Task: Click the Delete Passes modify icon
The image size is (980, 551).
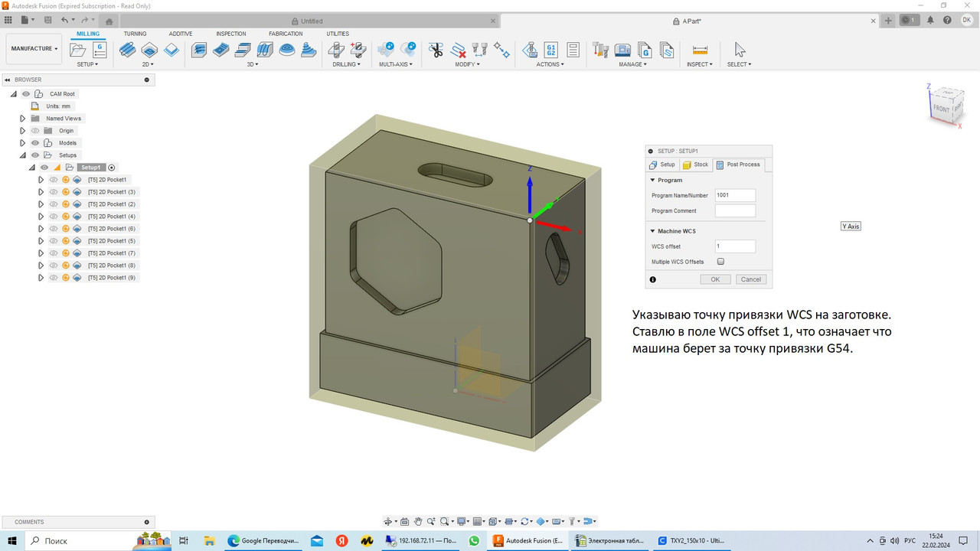Action: (459, 51)
